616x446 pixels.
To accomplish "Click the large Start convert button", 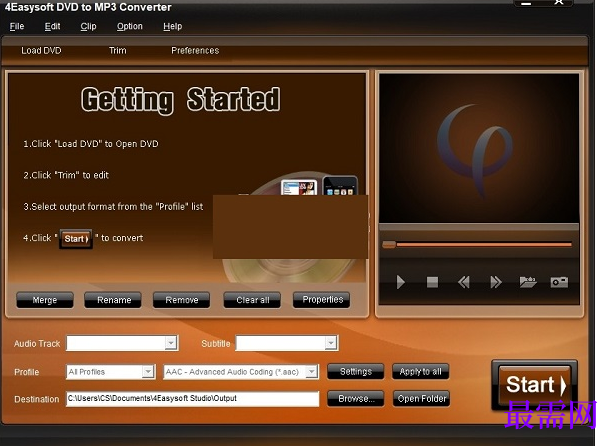I will tap(534, 385).
